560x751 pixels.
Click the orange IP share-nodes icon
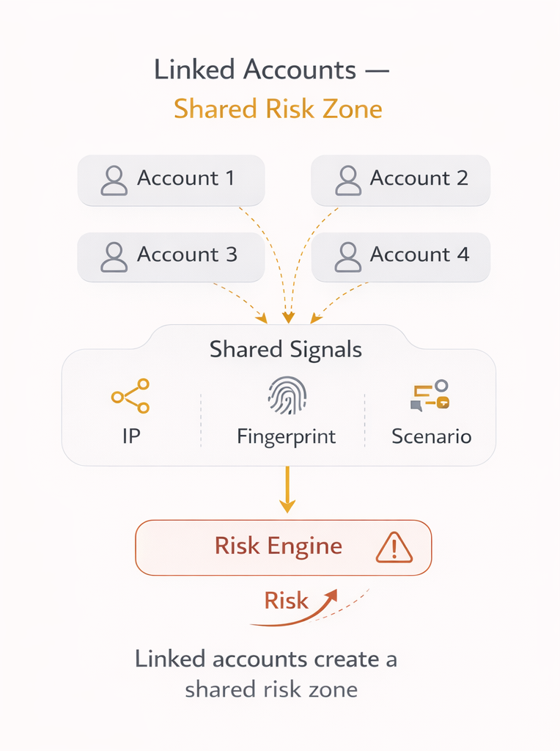point(130,396)
